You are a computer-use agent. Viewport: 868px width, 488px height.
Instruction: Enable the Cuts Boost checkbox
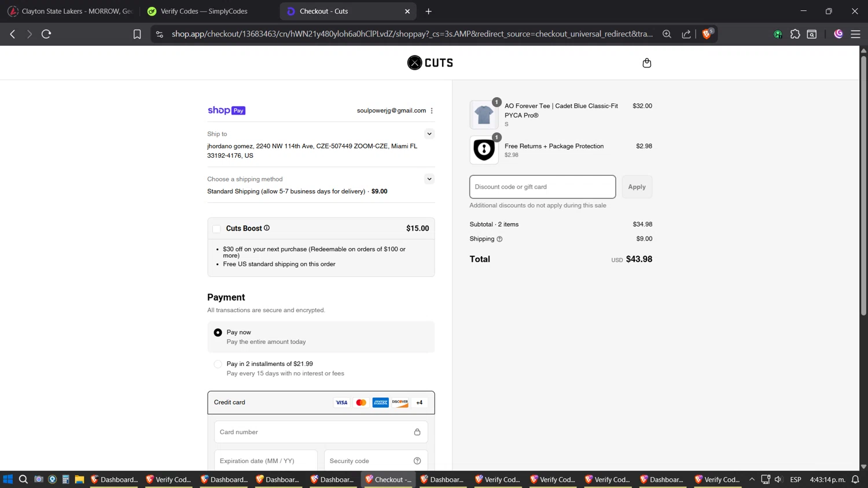coord(216,229)
